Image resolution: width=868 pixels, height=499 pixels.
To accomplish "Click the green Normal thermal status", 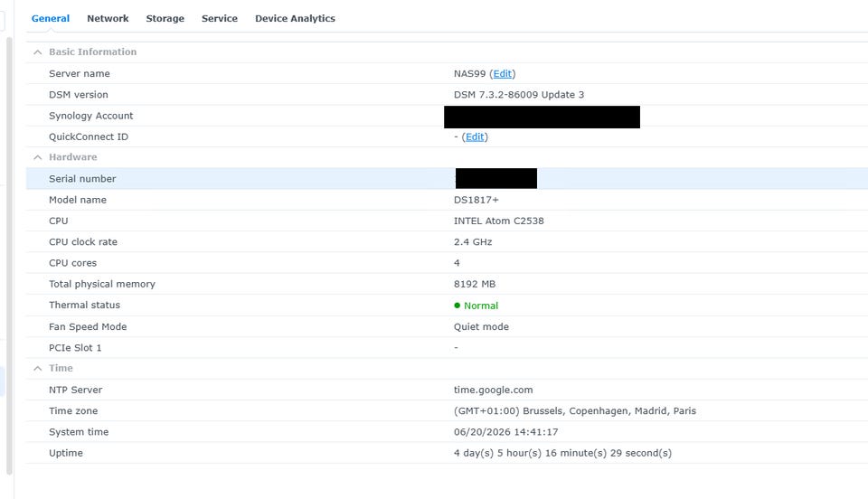I will pos(476,306).
